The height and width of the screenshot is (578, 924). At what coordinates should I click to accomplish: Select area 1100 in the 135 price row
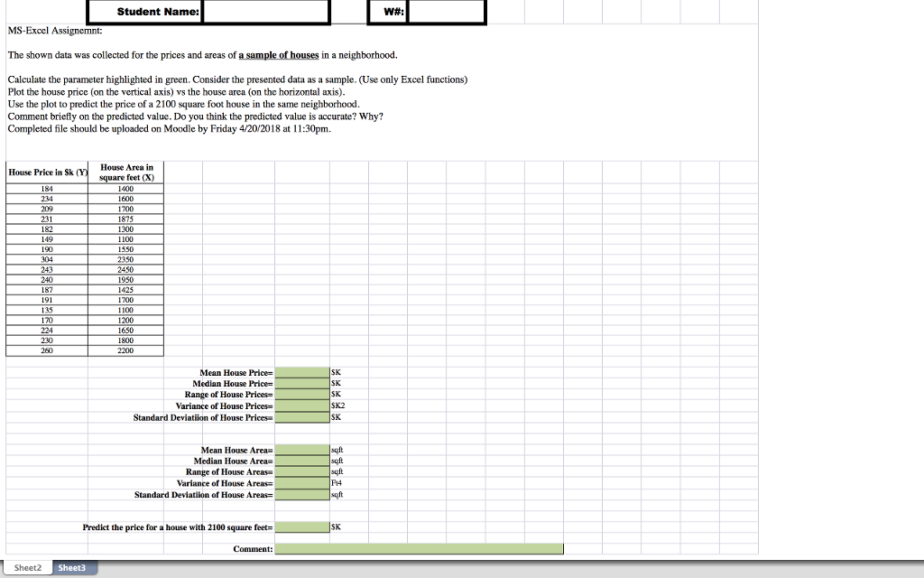[x=126, y=310]
